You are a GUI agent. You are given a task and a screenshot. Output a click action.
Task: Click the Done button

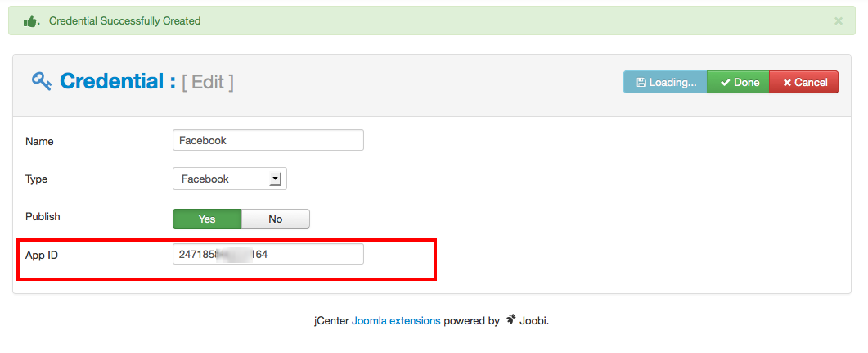pos(738,82)
